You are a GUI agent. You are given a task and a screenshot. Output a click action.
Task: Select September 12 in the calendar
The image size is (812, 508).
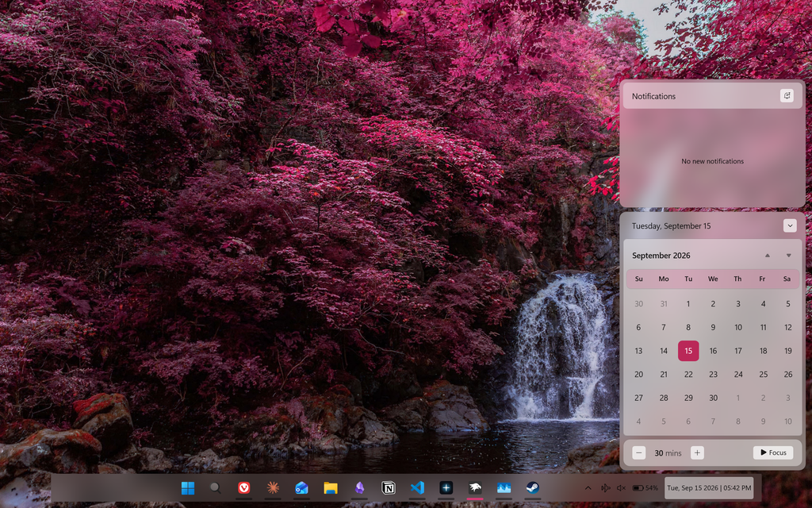(787, 328)
